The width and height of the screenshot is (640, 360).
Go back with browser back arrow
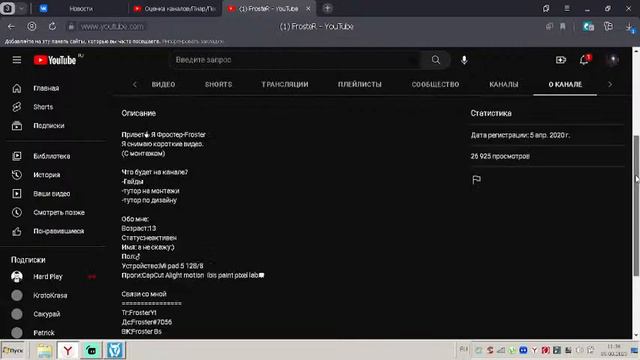tap(11, 27)
